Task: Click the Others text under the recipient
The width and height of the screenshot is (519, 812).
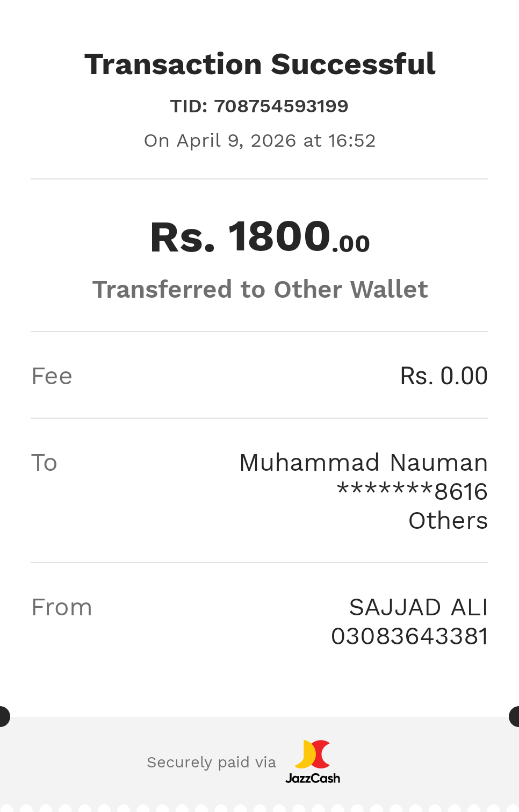Action: pyautogui.click(x=448, y=521)
